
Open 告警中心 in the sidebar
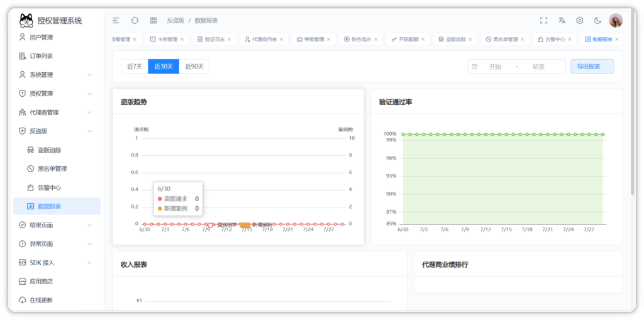57,188
